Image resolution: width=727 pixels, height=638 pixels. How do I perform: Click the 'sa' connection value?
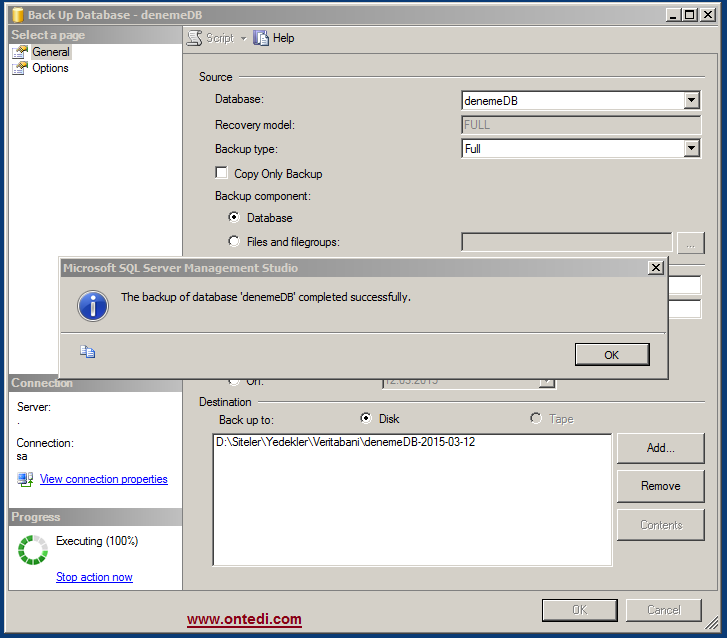pyautogui.click(x=22, y=457)
